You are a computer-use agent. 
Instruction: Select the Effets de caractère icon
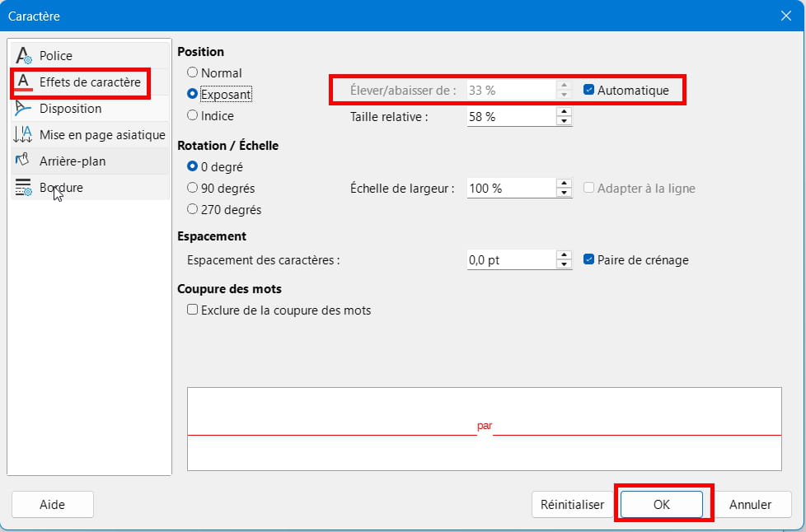coord(24,82)
